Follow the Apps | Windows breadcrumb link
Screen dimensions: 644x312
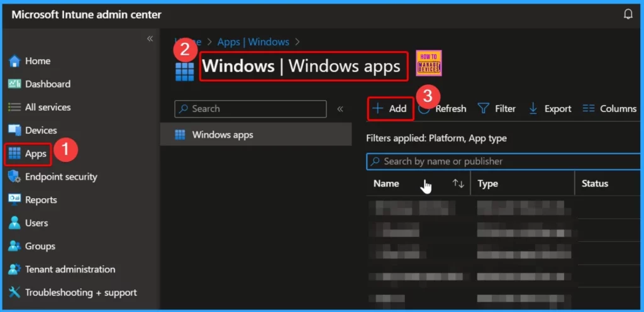(253, 42)
